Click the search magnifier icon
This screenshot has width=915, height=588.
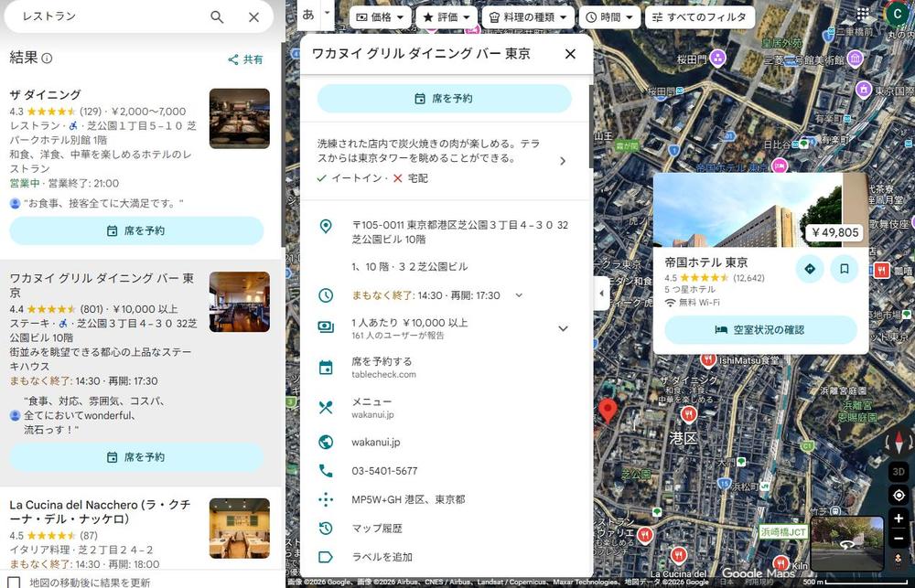217,16
